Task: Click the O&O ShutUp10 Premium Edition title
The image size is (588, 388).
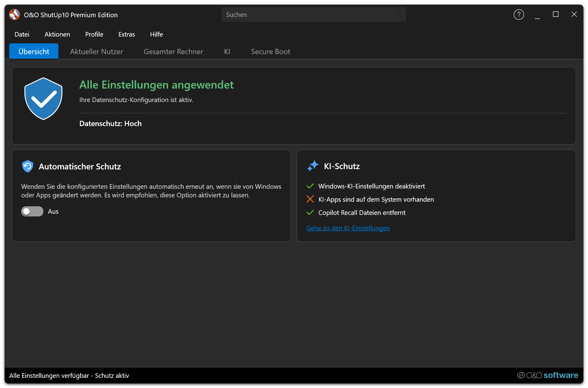Action: tap(71, 15)
